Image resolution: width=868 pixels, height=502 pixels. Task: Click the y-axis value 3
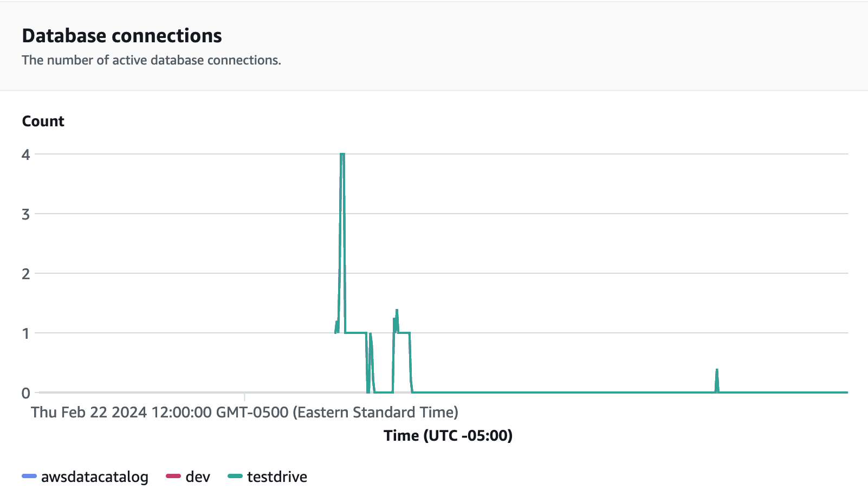pyautogui.click(x=25, y=214)
